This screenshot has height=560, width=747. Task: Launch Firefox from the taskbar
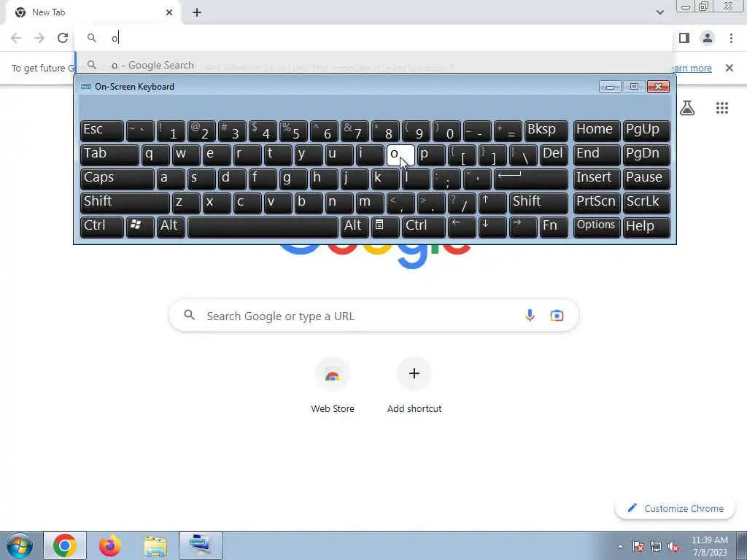tap(110, 545)
